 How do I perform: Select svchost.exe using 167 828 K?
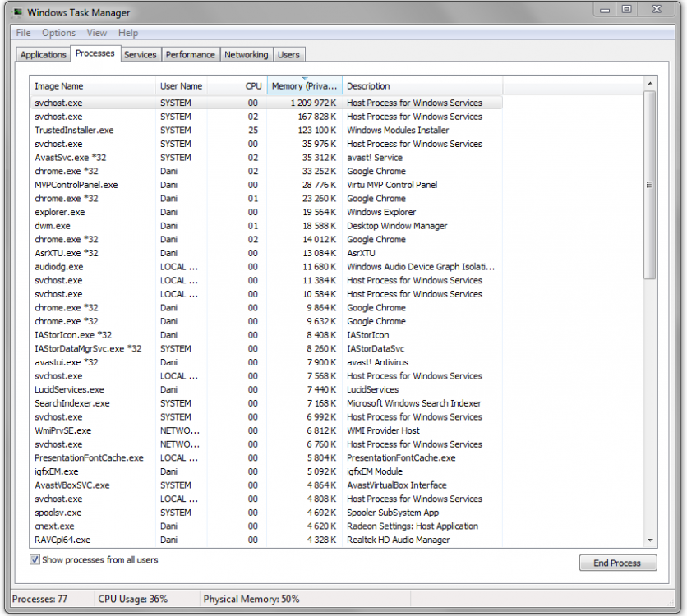pos(266,117)
